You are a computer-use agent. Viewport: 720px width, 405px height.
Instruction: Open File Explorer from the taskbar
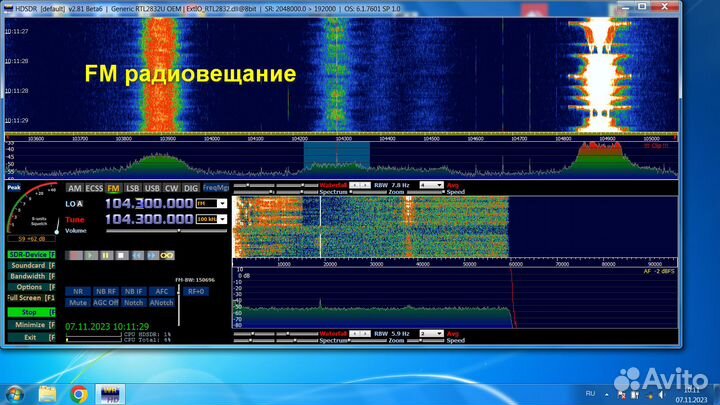47,394
